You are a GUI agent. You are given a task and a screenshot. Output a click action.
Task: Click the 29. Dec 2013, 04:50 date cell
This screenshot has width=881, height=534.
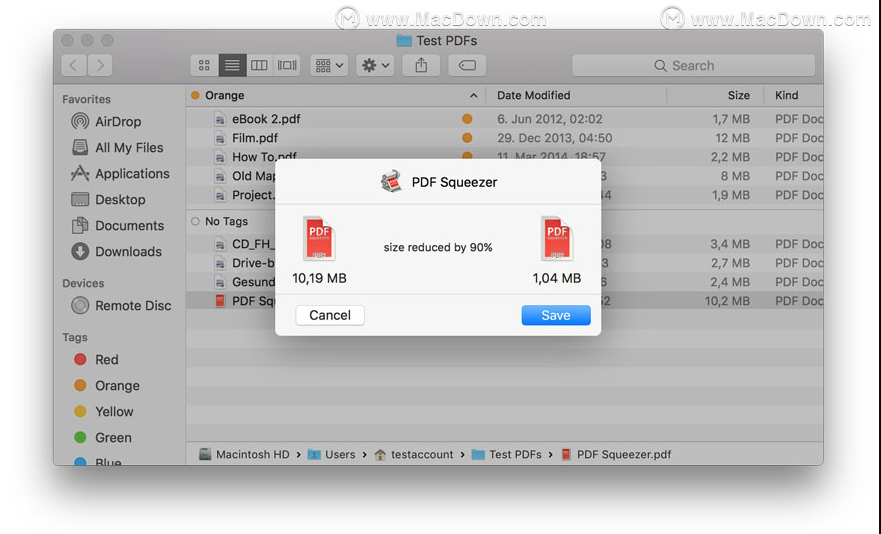tap(555, 138)
